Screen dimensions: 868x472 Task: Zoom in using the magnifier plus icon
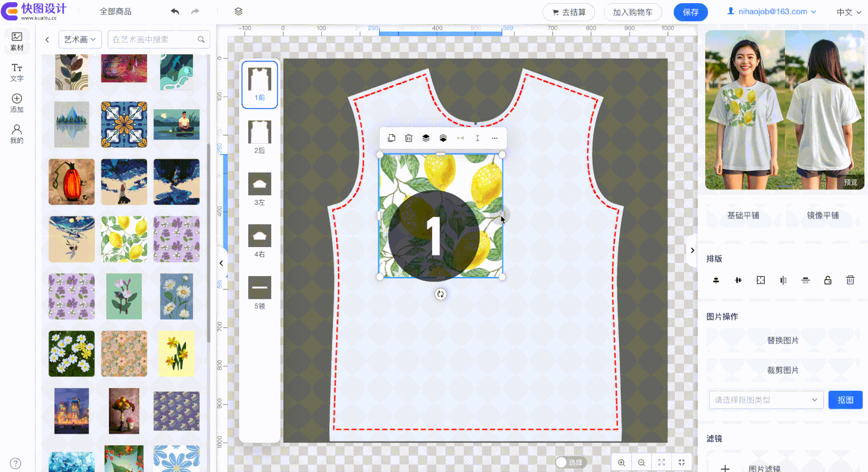point(622,463)
